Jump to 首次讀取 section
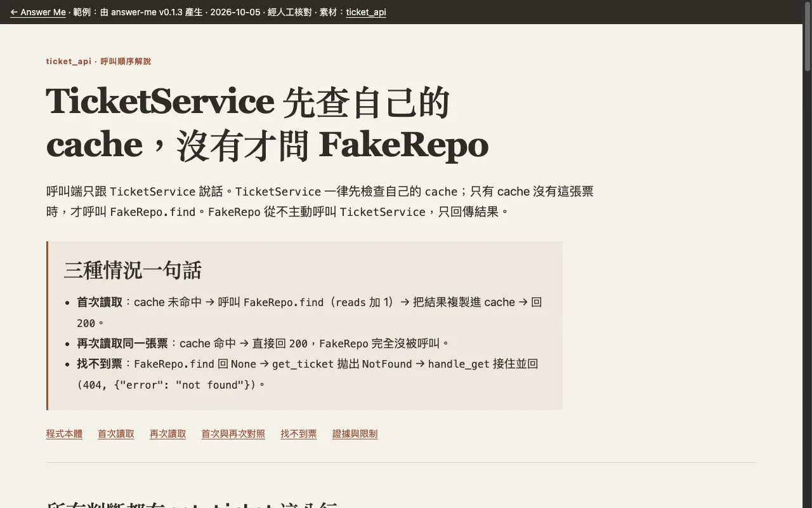 116,434
